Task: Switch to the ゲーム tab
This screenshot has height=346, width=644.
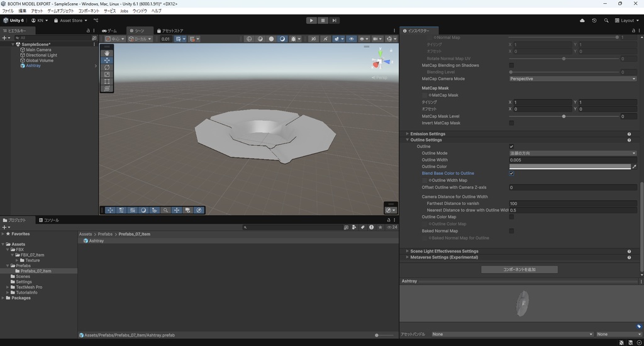Action: pos(109,30)
